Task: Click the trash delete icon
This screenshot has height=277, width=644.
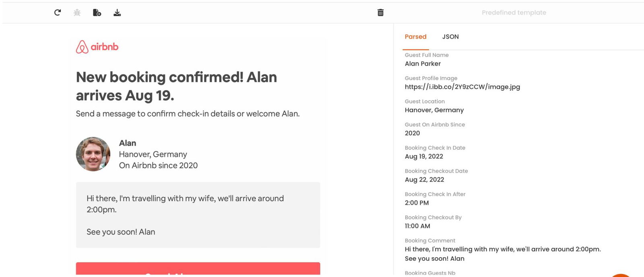Action: pyautogui.click(x=380, y=13)
